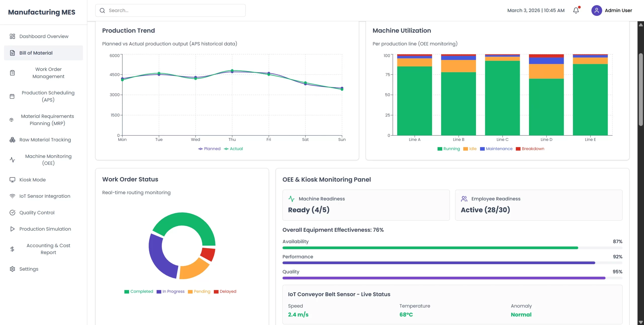Click the Settings gear icon
The image size is (644, 325).
(x=12, y=269)
